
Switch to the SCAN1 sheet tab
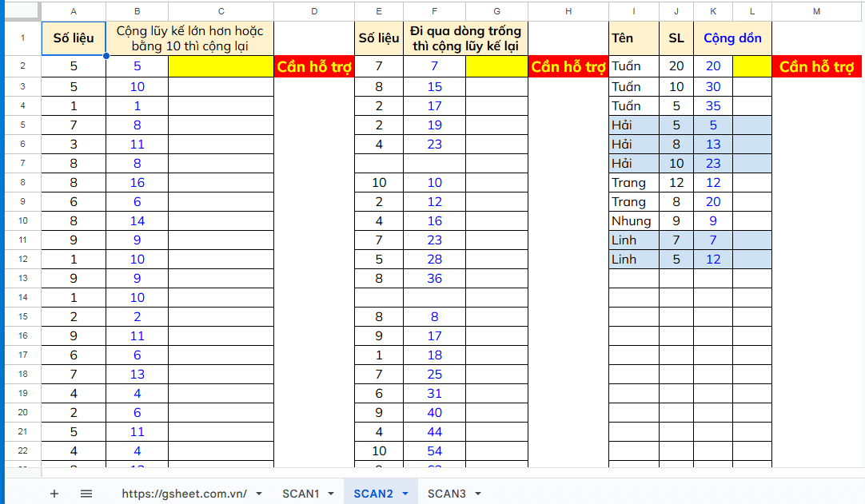tap(300, 494)
